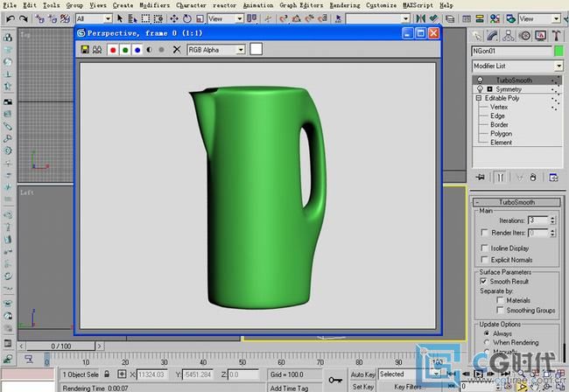Open the MAXScript menu
This screenshot has width=569, height=392.
pyautogui.click(x=418, y=5)
